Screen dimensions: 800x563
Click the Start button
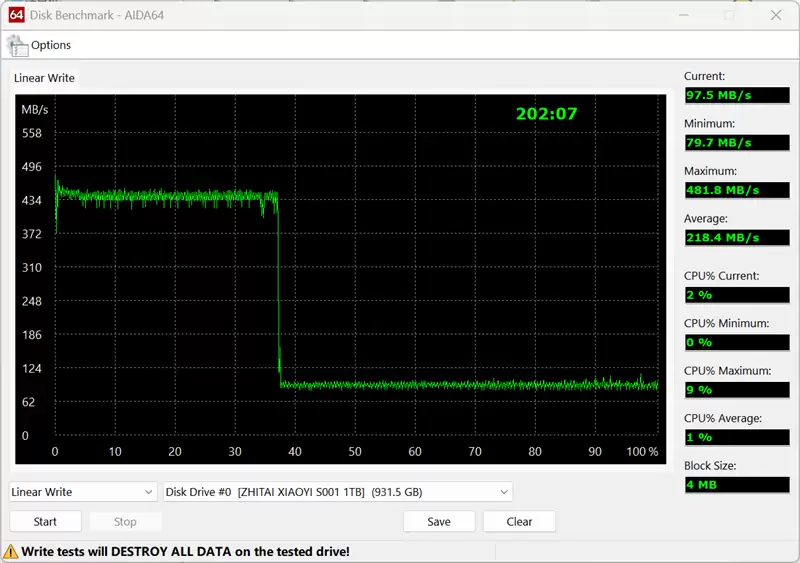[x=45, y=522]
